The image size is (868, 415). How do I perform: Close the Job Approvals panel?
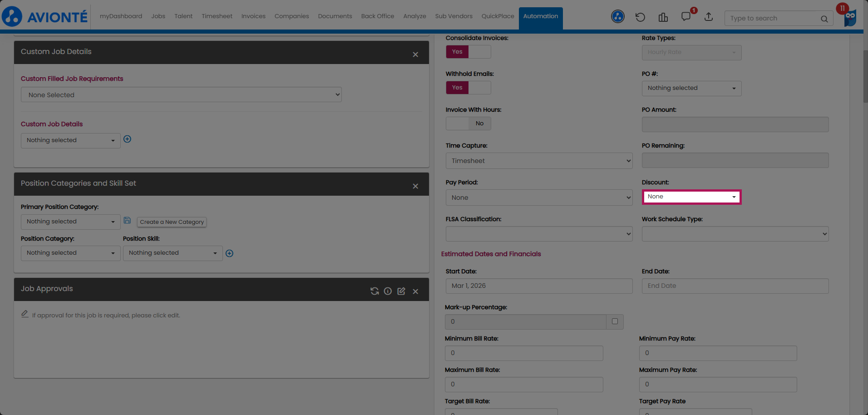(x=415, y=291)
